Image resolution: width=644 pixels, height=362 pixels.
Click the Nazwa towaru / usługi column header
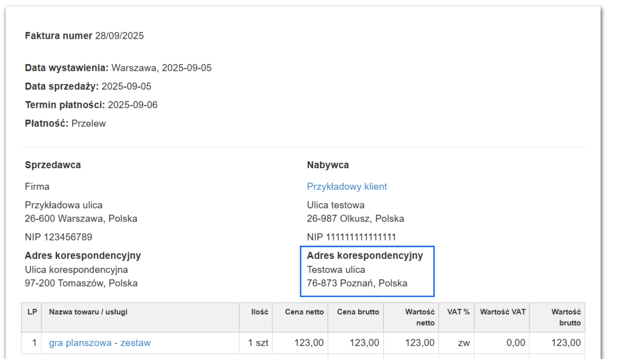(x=88, y=312)
